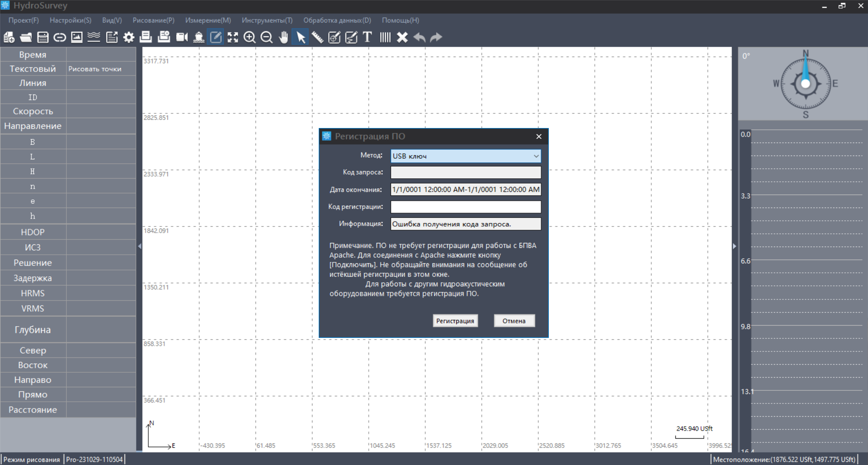Image resolution: width=868 pixels, height=465 pixels.
Task: Click the compass rose in right panel
Action: [806, 84]
